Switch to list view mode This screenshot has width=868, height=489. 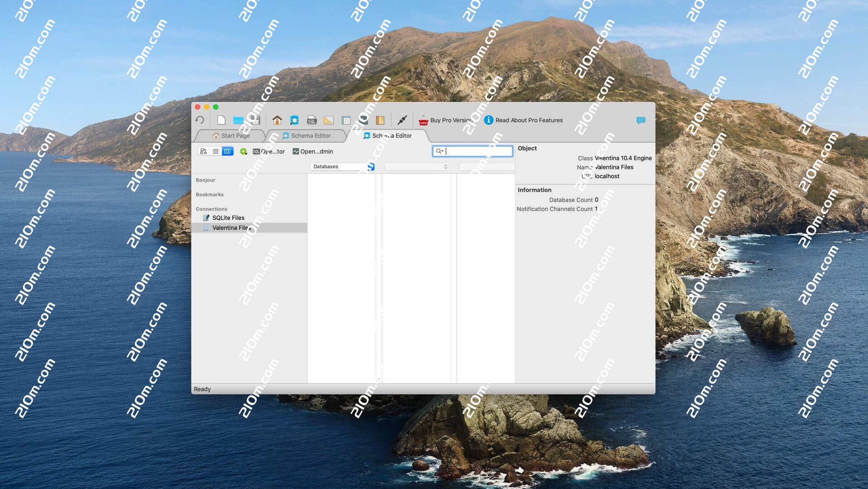click(x=216, y=151)
